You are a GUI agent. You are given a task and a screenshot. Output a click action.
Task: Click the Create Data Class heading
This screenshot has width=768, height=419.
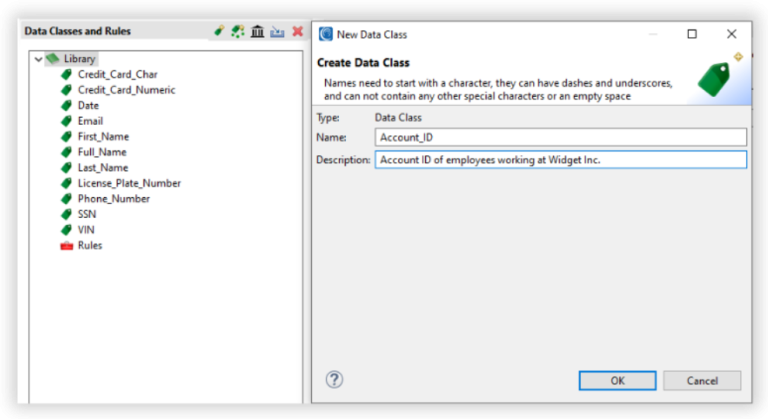(x=363, y=63)
